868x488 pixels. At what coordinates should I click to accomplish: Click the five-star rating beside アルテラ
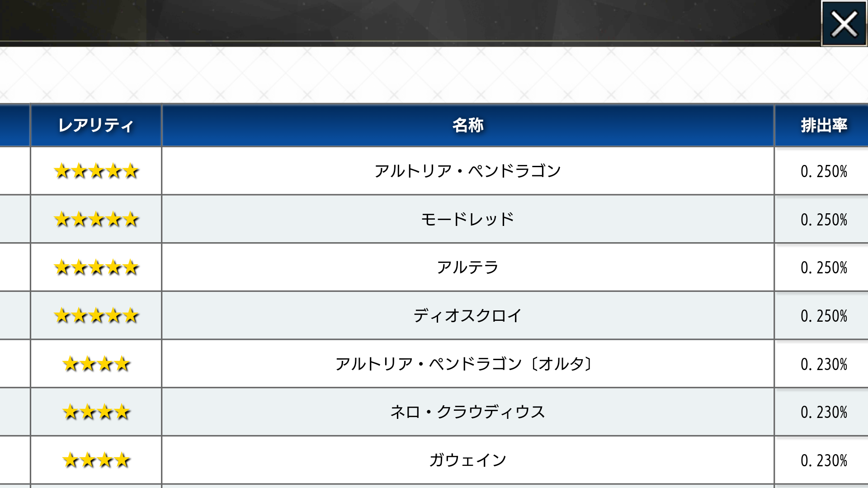coord(96,267)
